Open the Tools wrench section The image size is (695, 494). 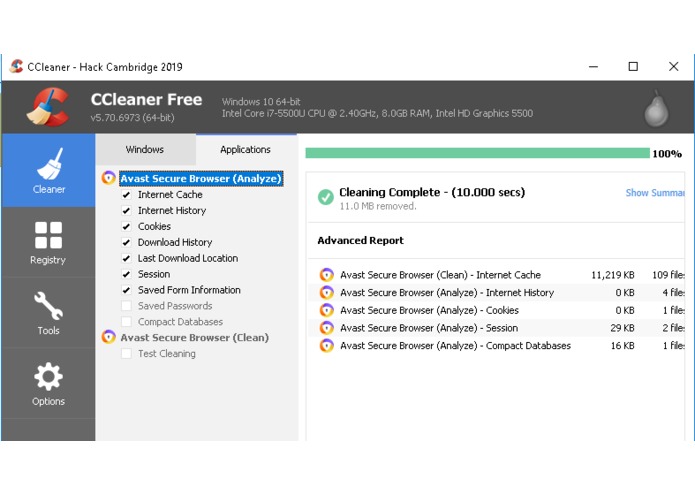48,313
